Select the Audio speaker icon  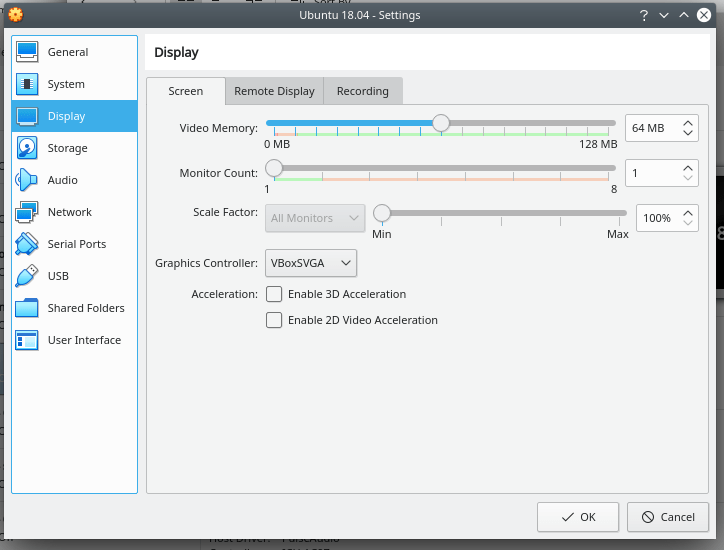[27, 180]
